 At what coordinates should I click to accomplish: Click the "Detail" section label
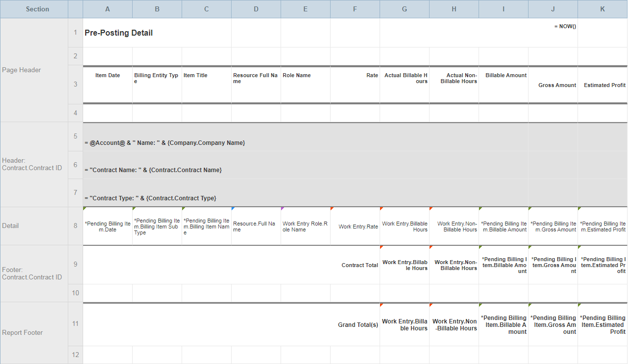(x=10, y=226)
